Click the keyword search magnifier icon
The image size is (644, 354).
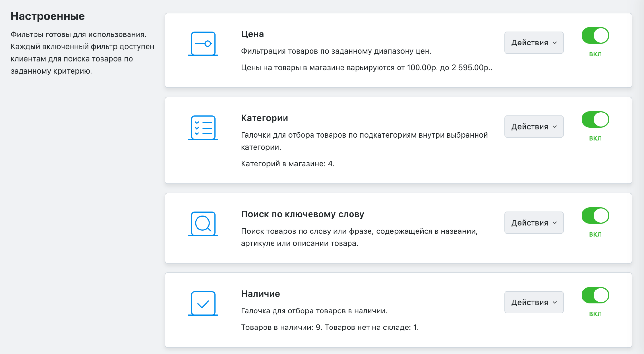click(x=203, y=224)
